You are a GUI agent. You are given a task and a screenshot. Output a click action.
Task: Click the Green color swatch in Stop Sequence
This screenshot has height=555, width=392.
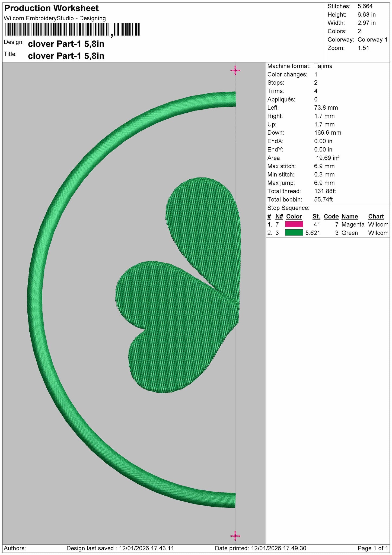(x=294, y=233)
